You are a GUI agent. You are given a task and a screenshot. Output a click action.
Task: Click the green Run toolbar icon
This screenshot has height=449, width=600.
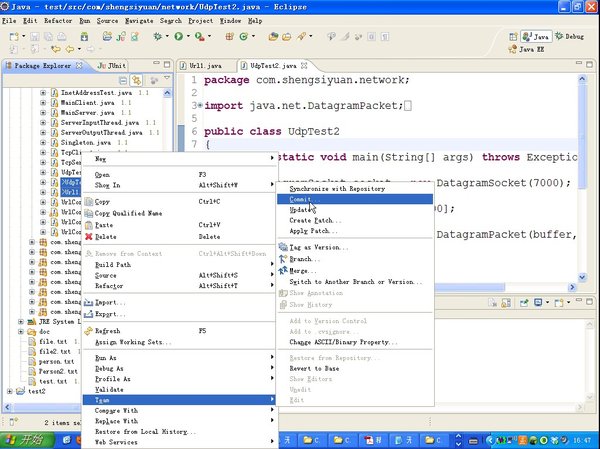[180, 37]
